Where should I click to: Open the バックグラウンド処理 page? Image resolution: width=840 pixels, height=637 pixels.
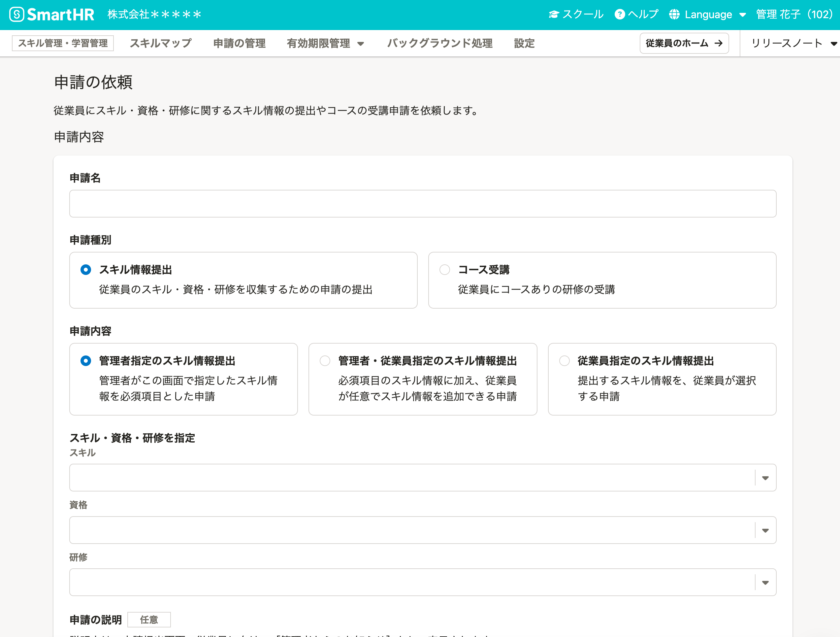pos(440,43)
